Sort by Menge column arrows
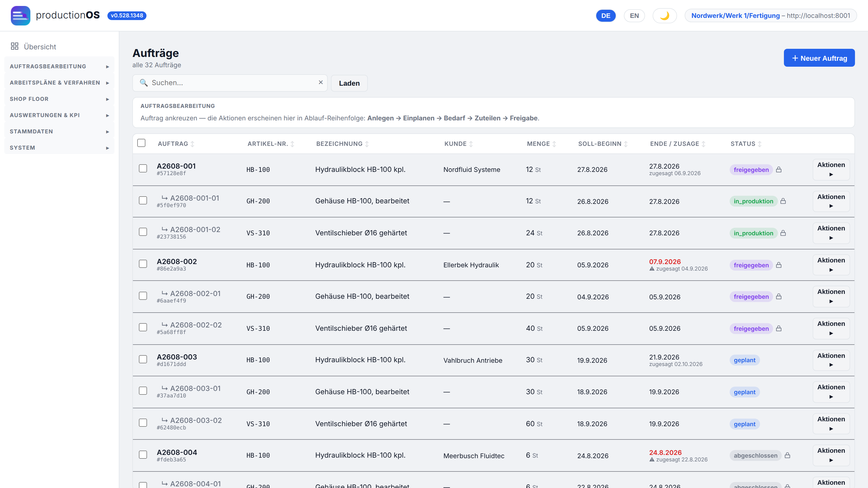The height and width of the screenshot is (488, 868). (554, 144)
